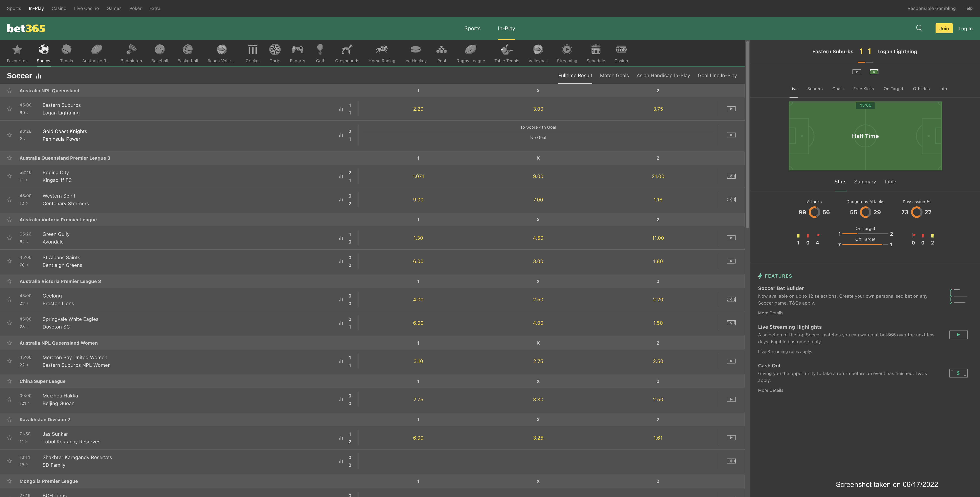
Task: Open Responsible Gambling link
Action: click(x=931, y=8)
